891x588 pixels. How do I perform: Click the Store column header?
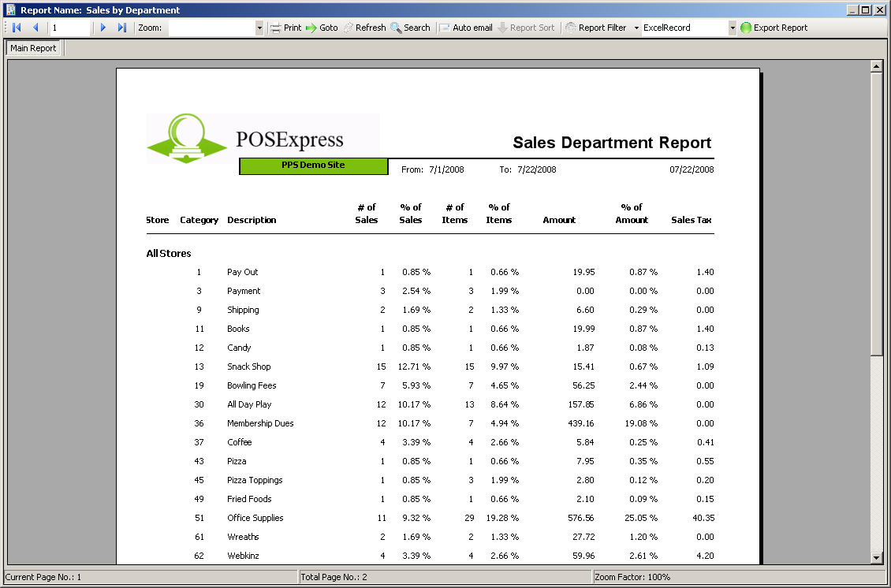pos(158,220)
